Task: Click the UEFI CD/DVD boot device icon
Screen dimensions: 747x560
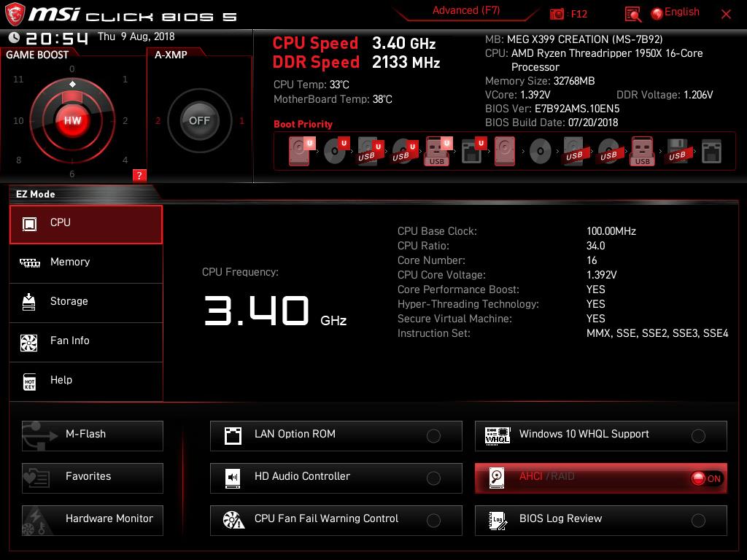Action: 336,151
